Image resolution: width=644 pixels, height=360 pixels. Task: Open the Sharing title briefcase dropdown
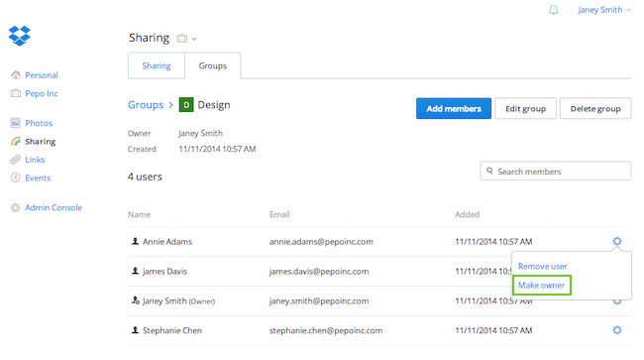coord(186,39)
